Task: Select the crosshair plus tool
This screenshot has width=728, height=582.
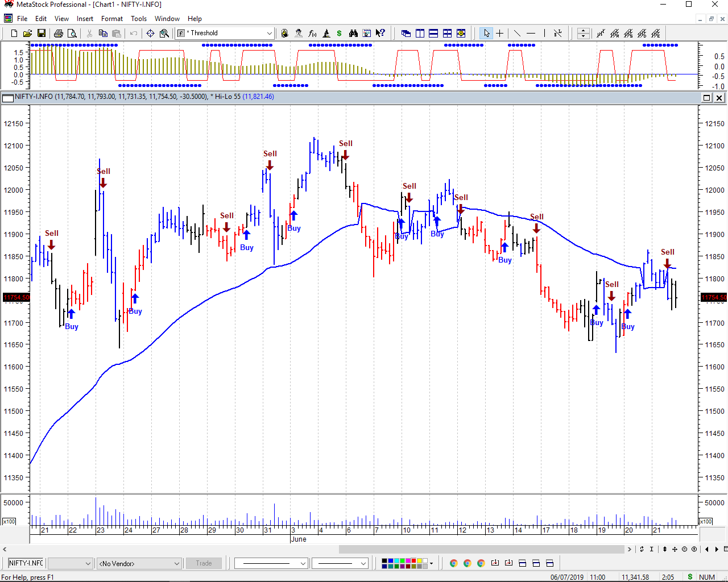Action: (x=500, y=34)
